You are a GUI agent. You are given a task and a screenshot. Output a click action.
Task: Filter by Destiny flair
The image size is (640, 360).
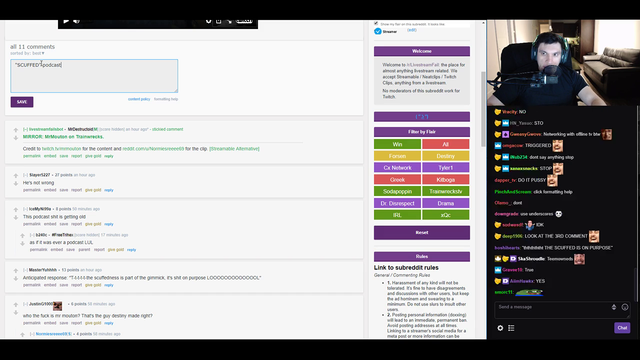pos(446,156)
